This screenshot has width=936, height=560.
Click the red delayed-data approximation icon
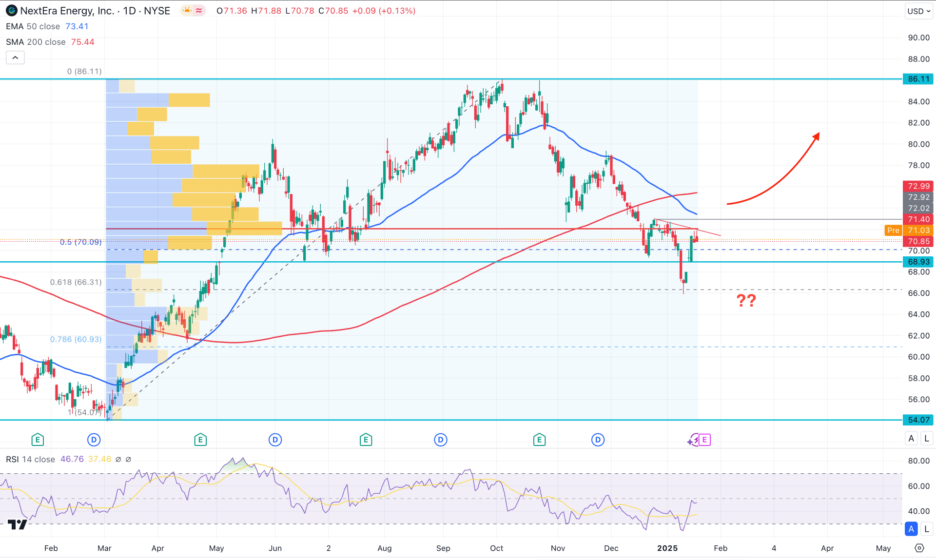199,11
